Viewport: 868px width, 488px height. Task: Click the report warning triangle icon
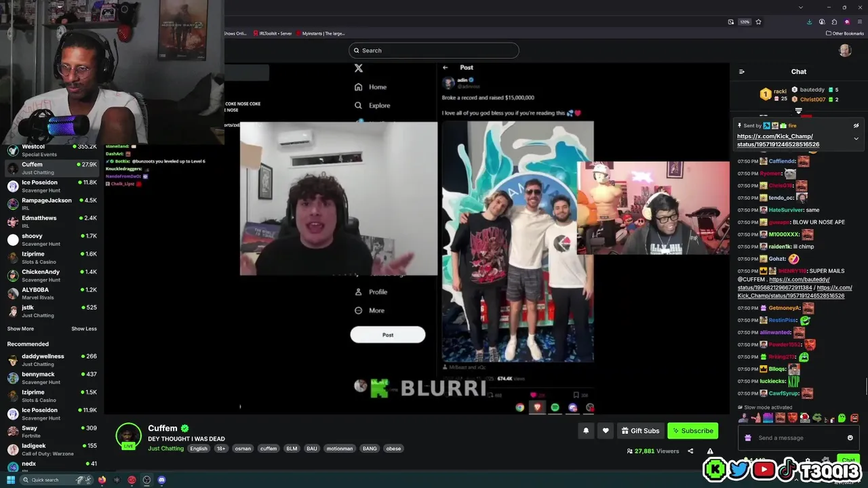[x=710, y=451]
